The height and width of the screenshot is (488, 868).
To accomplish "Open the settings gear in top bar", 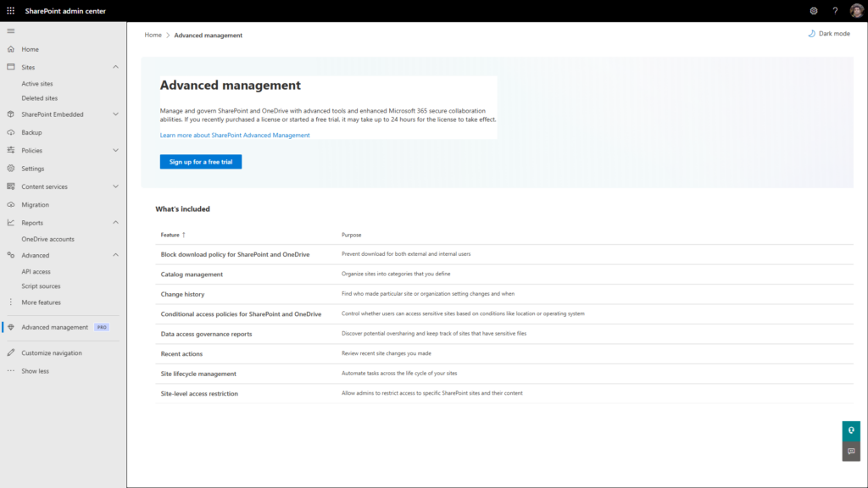I will 814,10.
